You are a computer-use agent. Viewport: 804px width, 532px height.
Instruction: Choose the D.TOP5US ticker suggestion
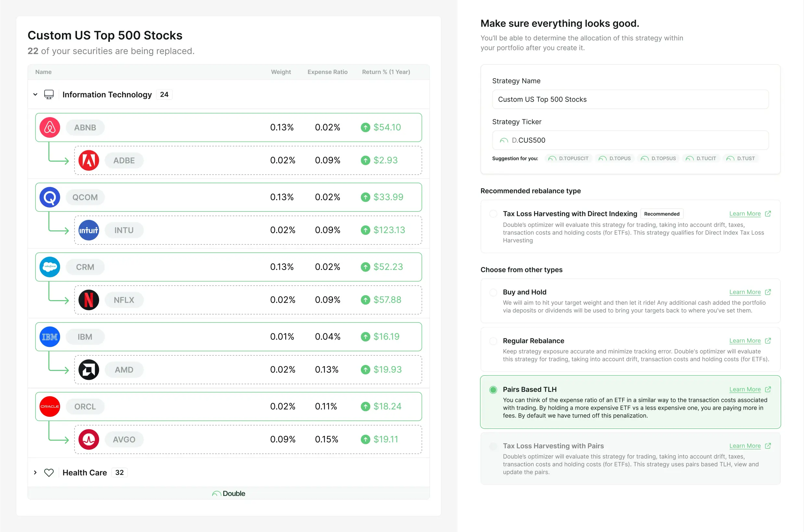pyautogui.click(x=658, y=158)
